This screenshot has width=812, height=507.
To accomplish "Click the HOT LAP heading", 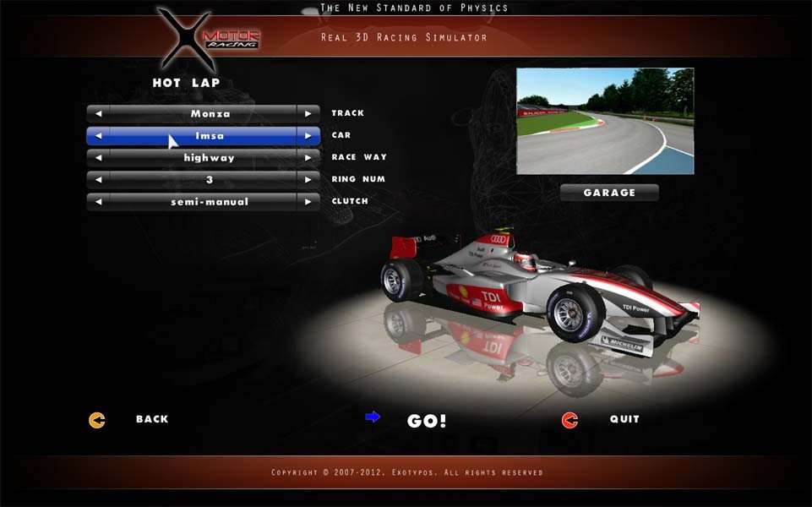I will [187, 83].
